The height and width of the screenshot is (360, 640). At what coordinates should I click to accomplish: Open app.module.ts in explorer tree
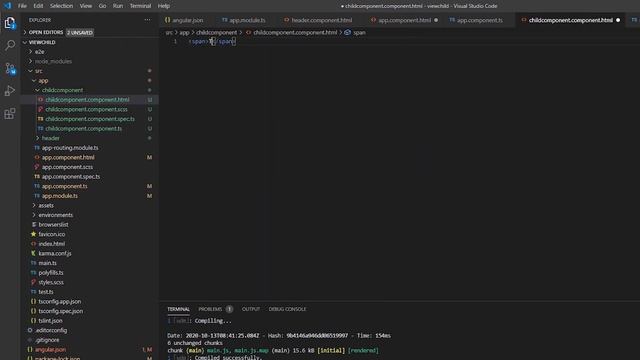[x=60, y=196]
